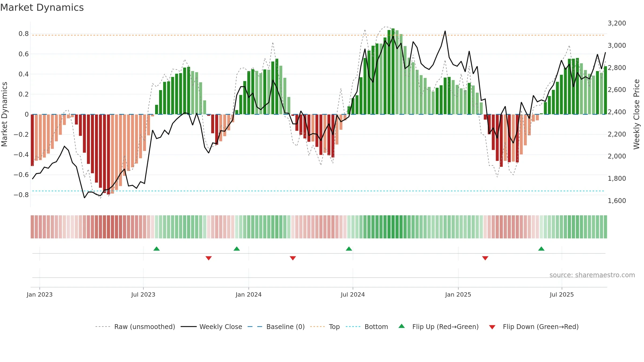Click the red Flip Down legend triangle icon
Viewport: 644px width, 362px height.
pyautogui.click(x=492, y=327)
